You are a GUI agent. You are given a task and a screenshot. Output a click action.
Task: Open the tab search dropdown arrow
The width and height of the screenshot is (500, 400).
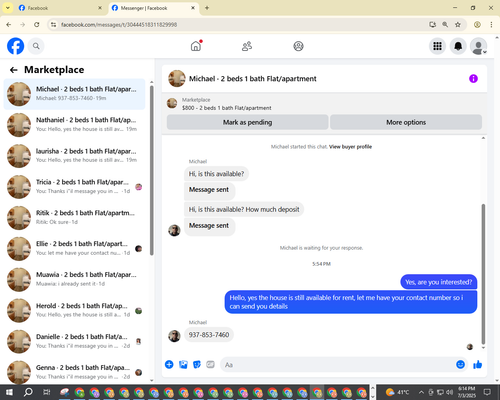tap(7, 8)
